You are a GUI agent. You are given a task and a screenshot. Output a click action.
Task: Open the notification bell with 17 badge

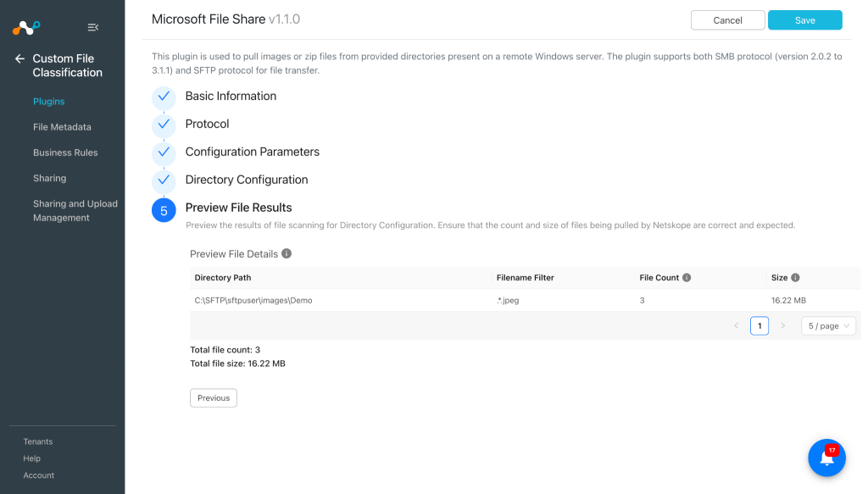826,458
